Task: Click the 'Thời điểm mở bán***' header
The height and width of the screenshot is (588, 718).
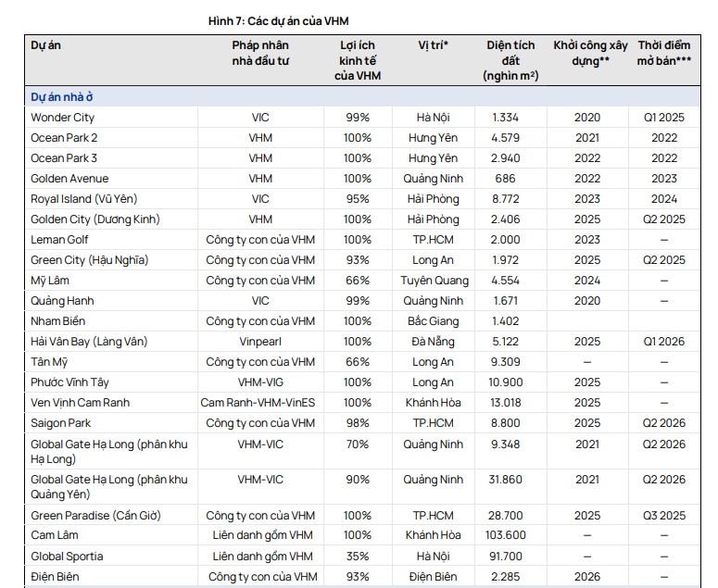Action: tap(664, 53)
